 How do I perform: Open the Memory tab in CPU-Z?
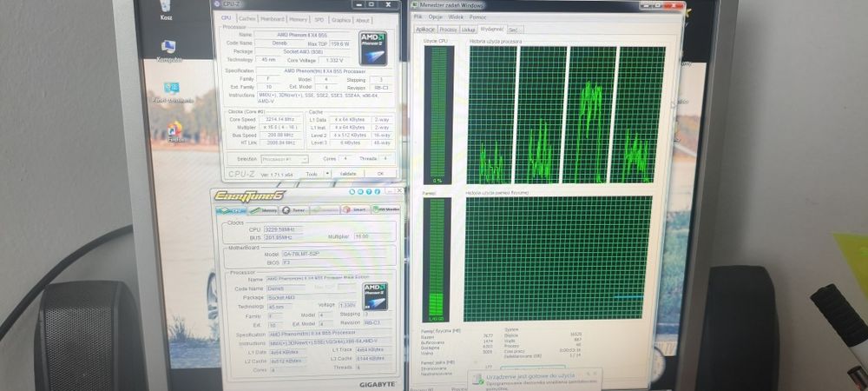[298, 19]
